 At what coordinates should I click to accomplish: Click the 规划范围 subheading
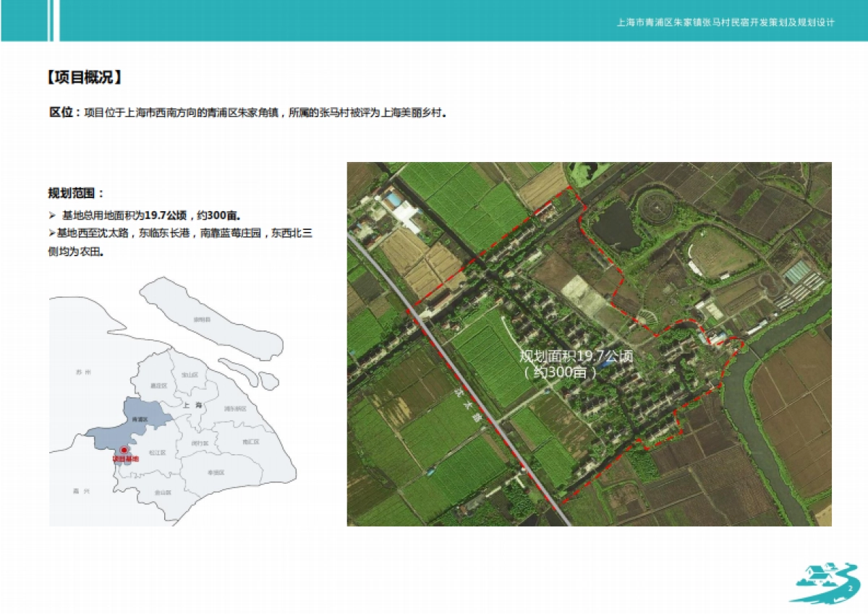[76, 193]
